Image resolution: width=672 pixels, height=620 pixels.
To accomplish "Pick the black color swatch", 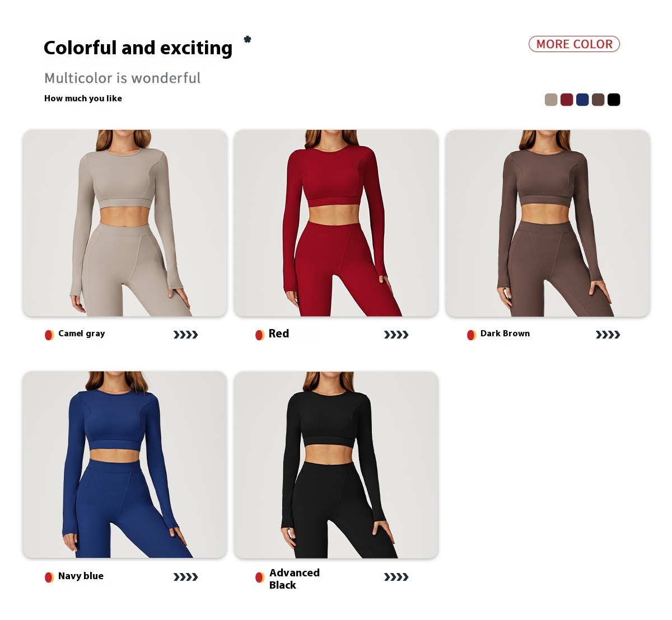I will [x=614, y=100].
